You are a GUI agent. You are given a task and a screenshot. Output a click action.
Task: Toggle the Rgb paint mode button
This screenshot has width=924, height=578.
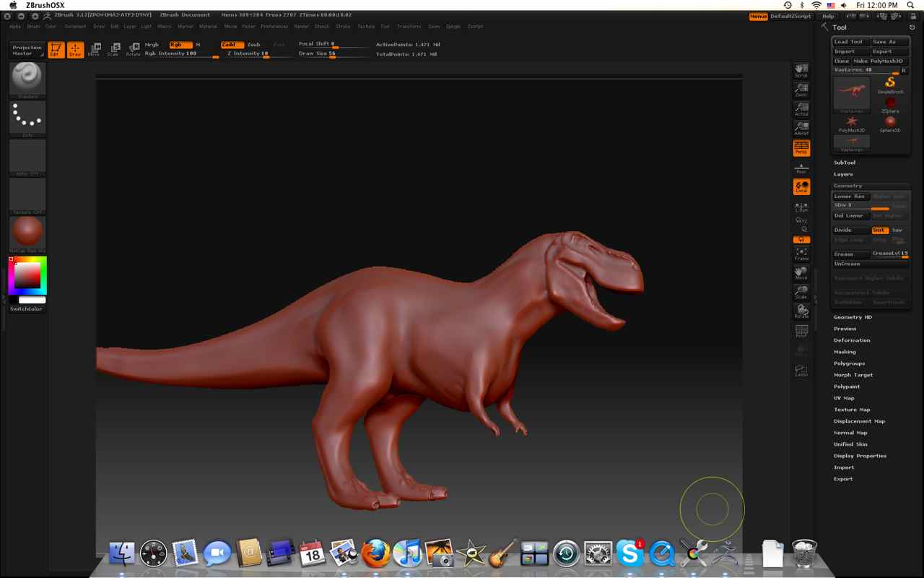click(180, 45)
